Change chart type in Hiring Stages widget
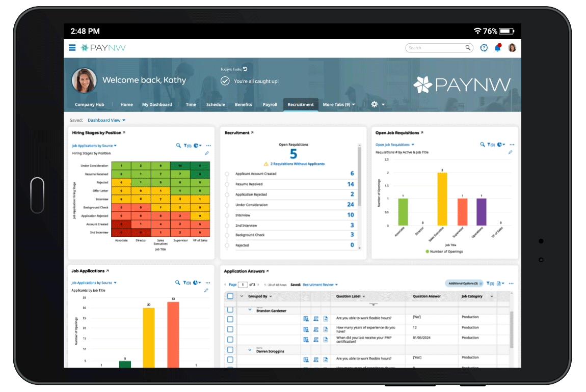 pos(197,145)
